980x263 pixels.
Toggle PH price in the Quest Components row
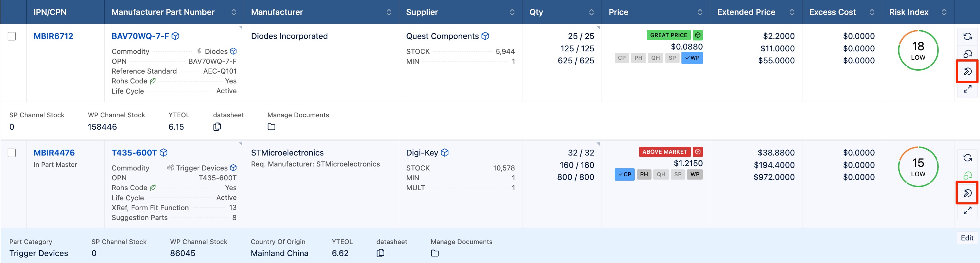[x=638, y=58]
